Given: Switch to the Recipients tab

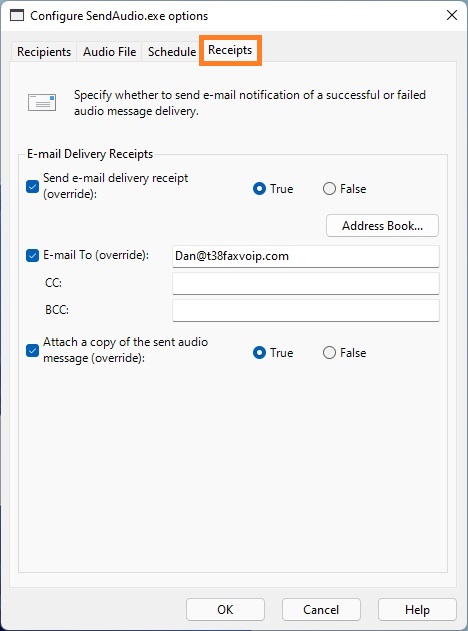Looking at the screenshot, I should coord(44,52).
